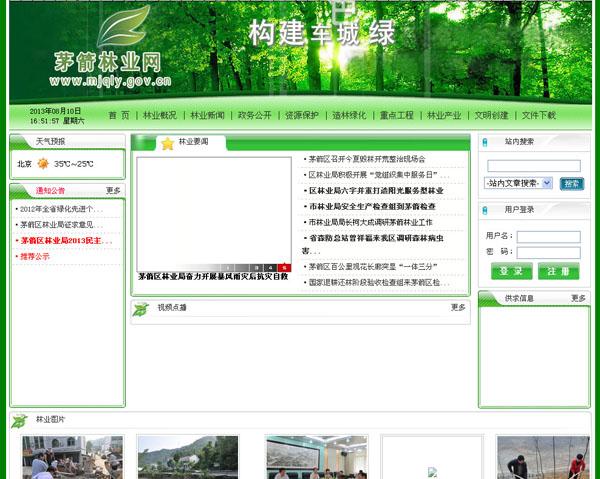
Task: Click the icon beside 站内搜索 heading
Action: tap(485, 143)
